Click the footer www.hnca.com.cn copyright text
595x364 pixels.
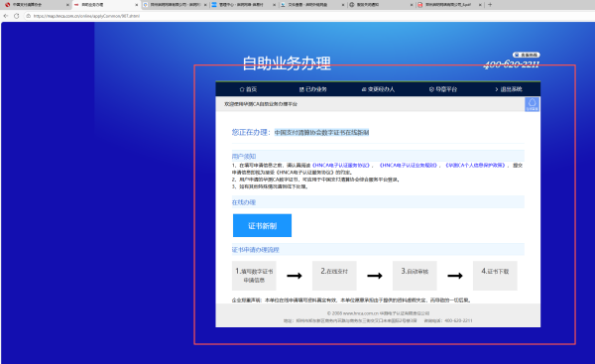(379, 313)
